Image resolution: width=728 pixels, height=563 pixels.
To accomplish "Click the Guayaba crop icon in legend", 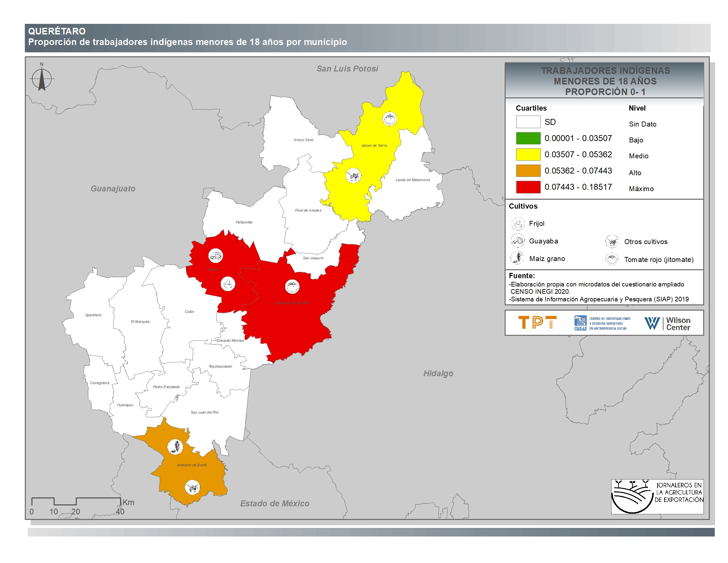I will (x=518, y=241).
